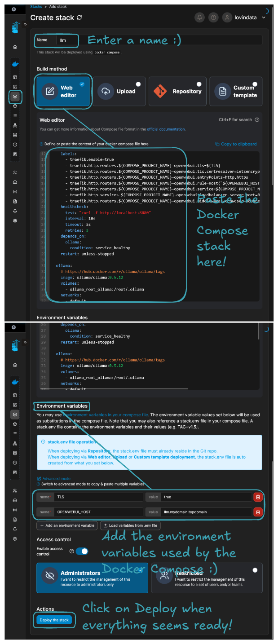
Task: Click Load variables from .env file
Action: 130,525
